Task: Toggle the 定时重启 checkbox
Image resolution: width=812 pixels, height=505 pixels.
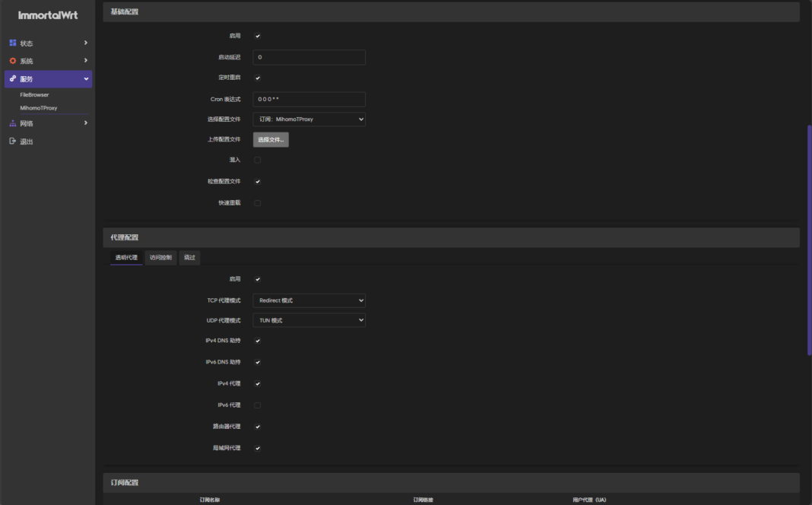Action: pos(258,78)
